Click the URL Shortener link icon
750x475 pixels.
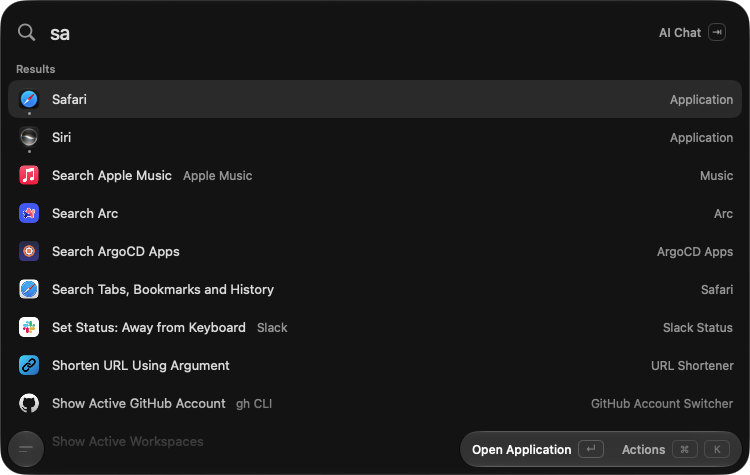[29, 365]
